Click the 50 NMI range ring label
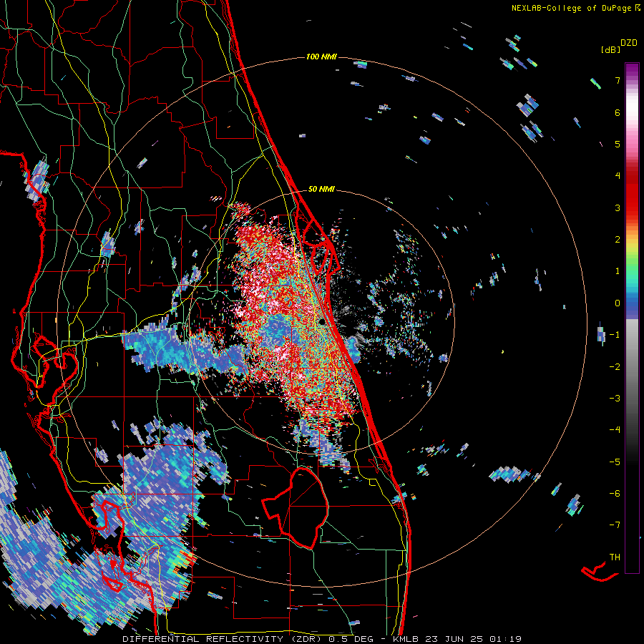The image size is (644, 644). pos(321,189)
